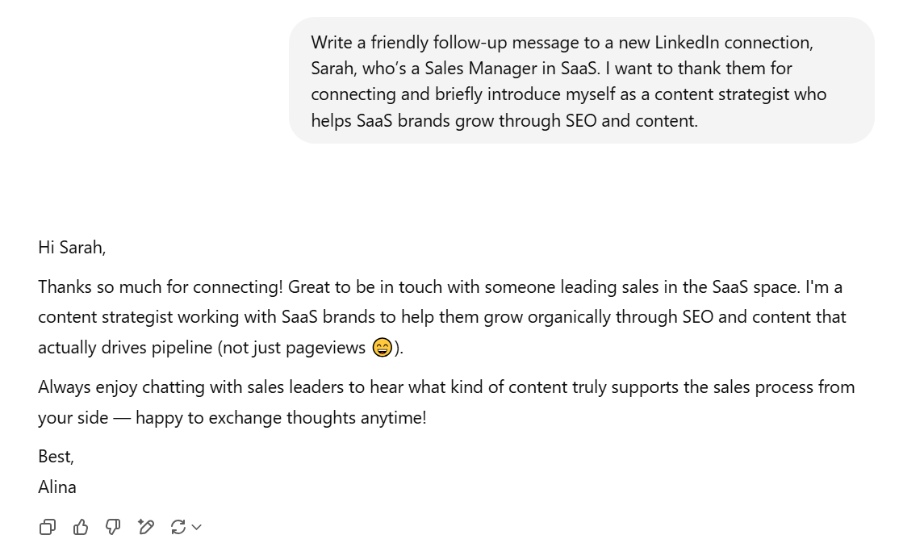The image size is (924, 560).
Task: Copy the response with the copy icon
Action: 47,526
